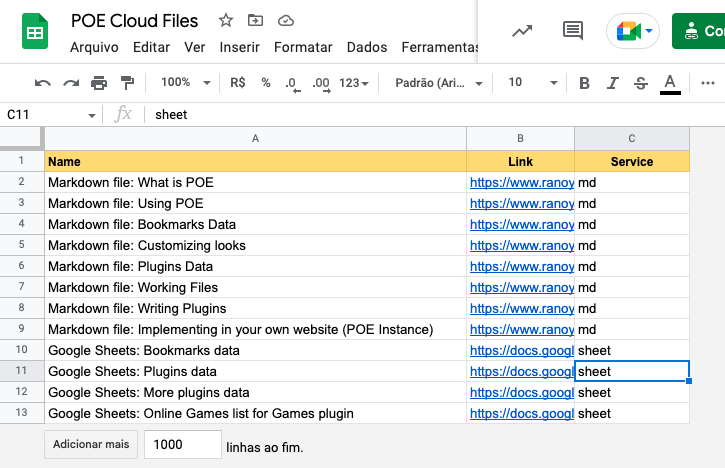Increase decimal places
This screenshot has height=468, width=725.
point(321,84)
